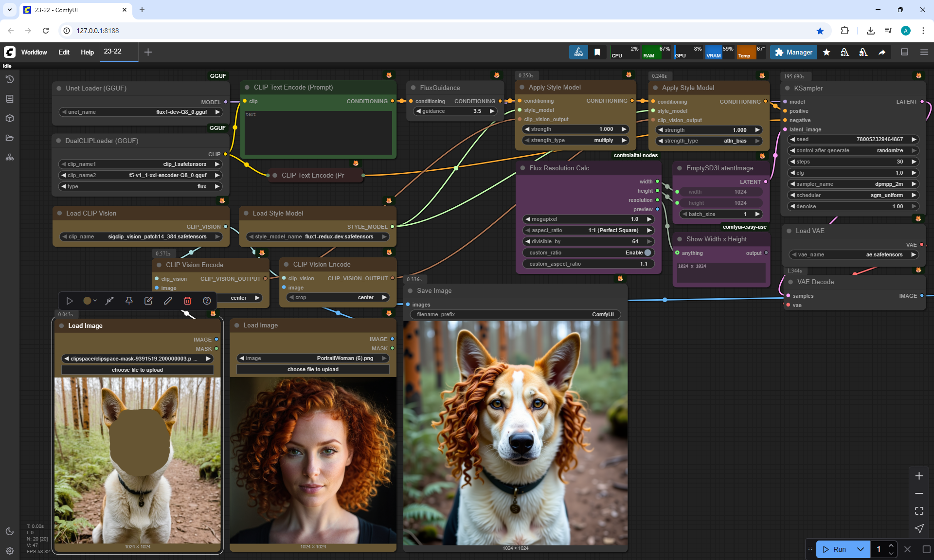Click the bookmark icon in top toolbar

[597, 52]
